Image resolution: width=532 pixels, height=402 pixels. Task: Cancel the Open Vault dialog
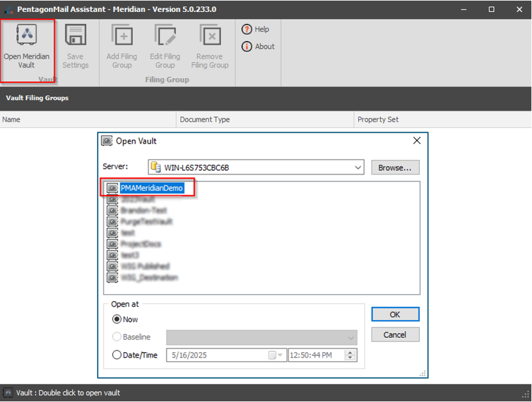[x=395, y=335]
